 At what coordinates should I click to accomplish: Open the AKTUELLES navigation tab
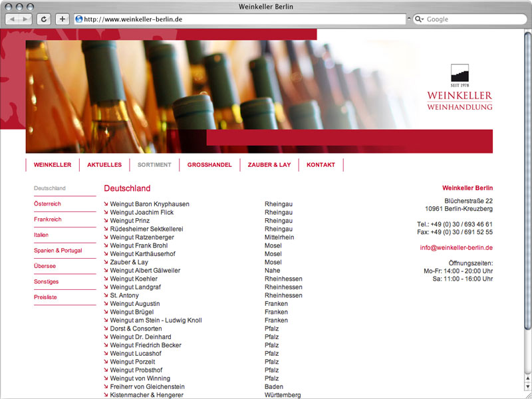point(104,165)
